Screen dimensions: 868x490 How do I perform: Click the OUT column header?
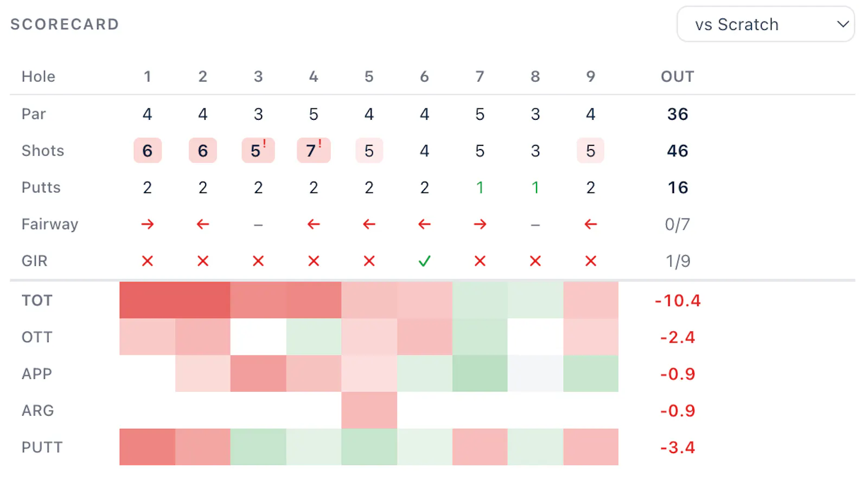tap(678, 76)
